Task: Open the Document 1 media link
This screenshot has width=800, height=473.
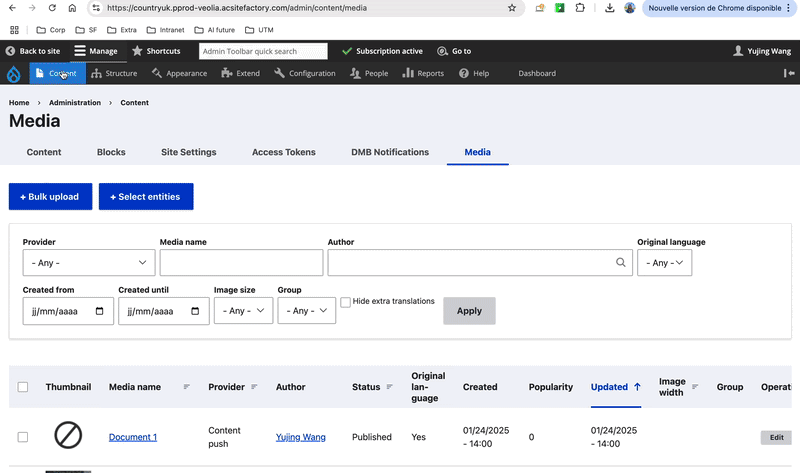Action: pos(133,437)
